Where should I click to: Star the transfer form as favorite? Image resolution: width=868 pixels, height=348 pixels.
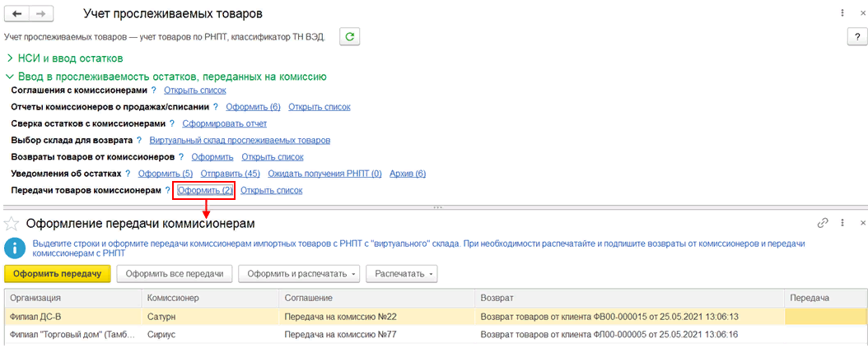point(12,223)
